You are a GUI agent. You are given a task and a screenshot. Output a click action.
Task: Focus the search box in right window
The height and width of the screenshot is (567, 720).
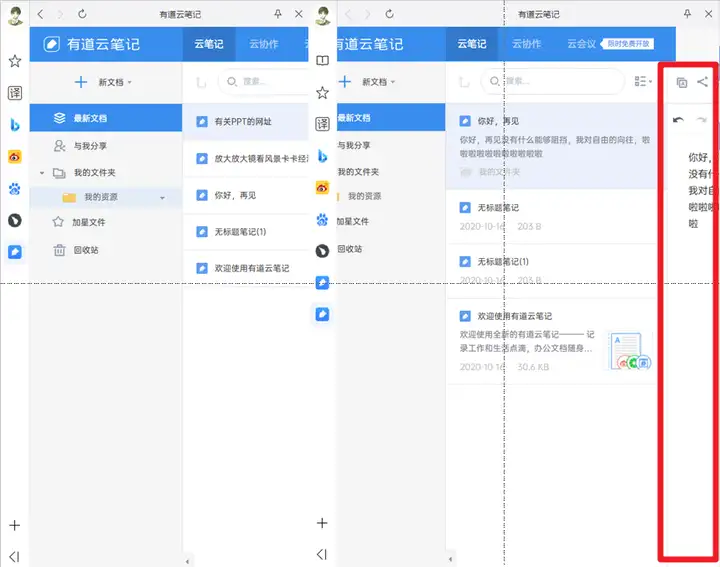pos(553,82)
